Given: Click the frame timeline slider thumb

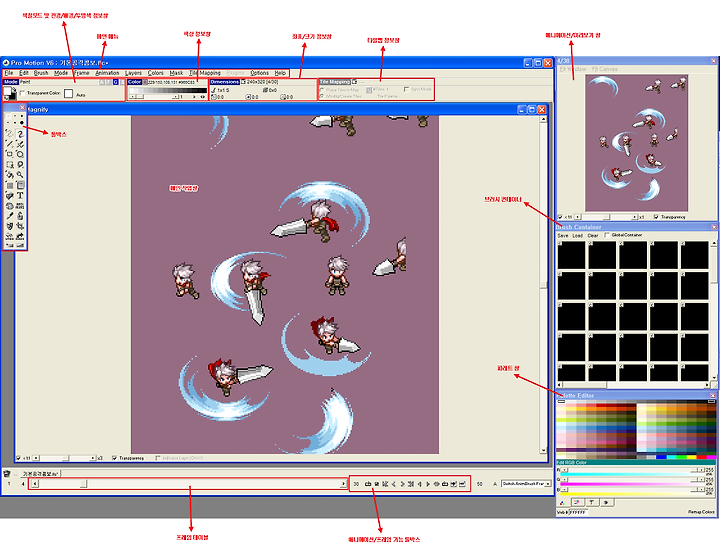Looking at the screenshot, I should (84, 484).
